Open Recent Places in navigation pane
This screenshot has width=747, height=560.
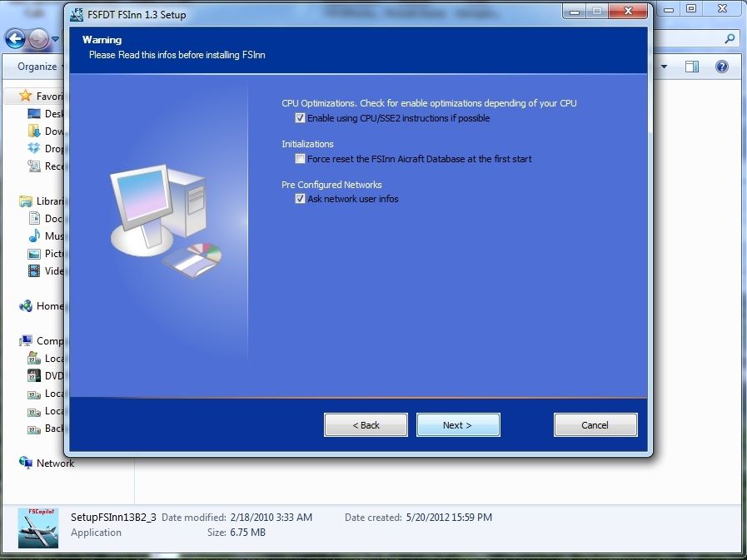coord(45,166)
